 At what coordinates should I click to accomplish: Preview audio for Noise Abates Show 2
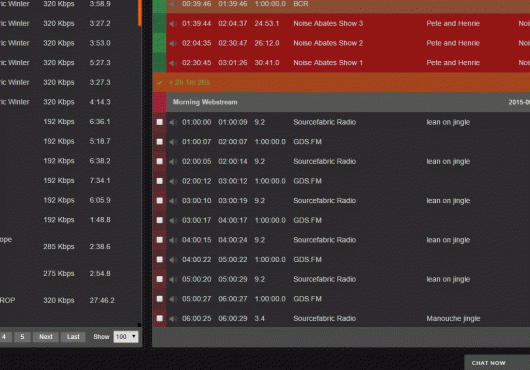point(173,43)
